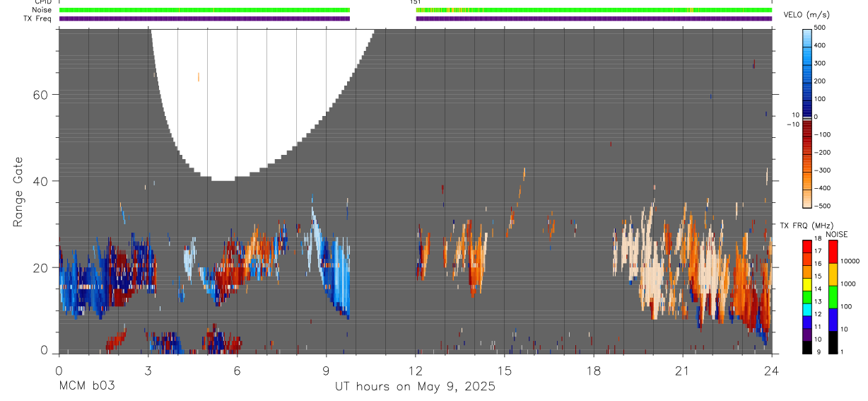Click the "-10" label left of velocity colorbar
868x401 pixels.
[x=793, y=124]
